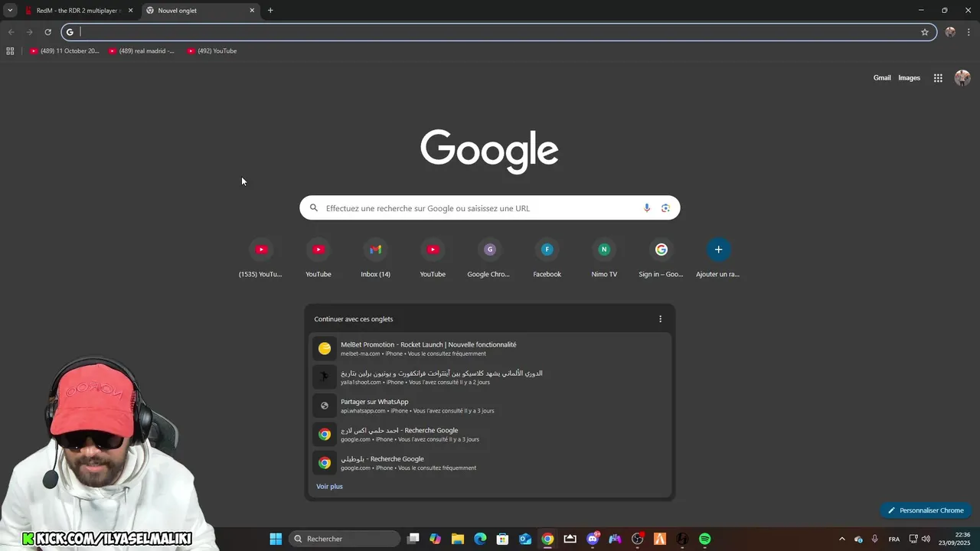Open Copilot from the taskbar

coord(436,539)
